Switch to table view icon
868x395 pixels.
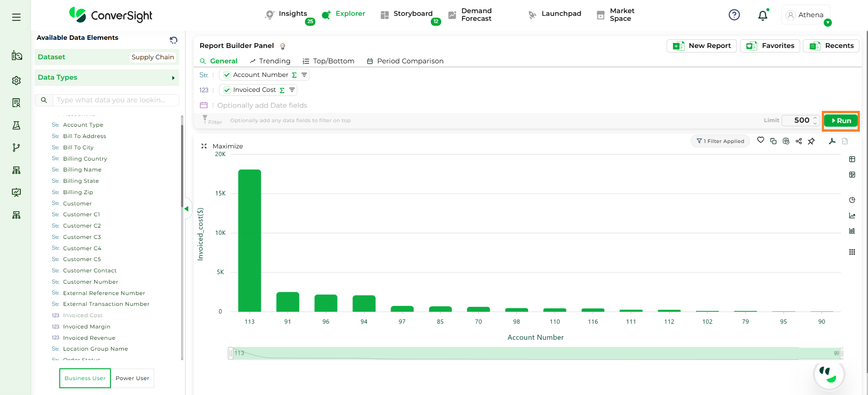(x=852, y=159)
